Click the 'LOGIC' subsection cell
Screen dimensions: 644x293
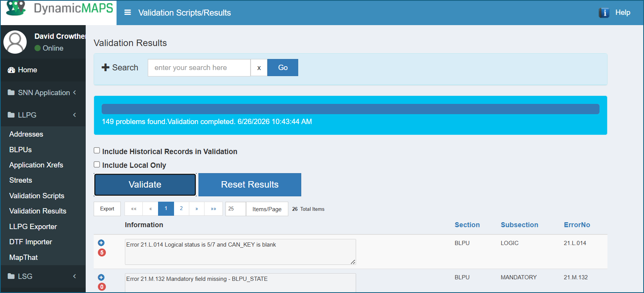pos(510,243)
